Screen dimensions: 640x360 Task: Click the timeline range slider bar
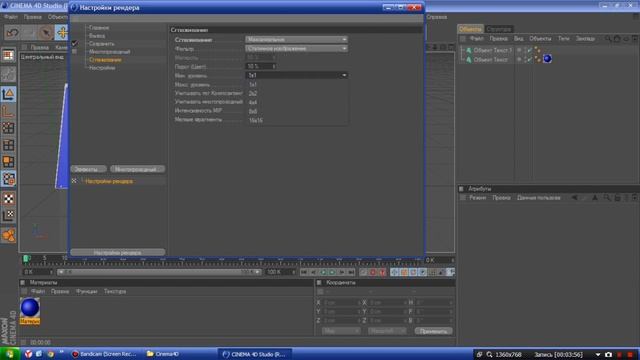[159, 272]
